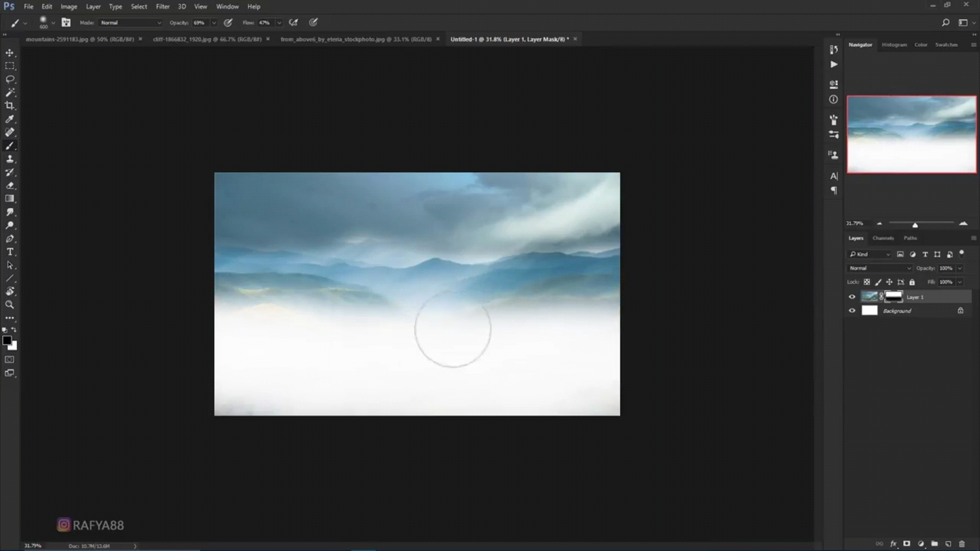Select the Hand tool
Image resolution: width=980 pixels, height=551 pixels.
(10, 292)
